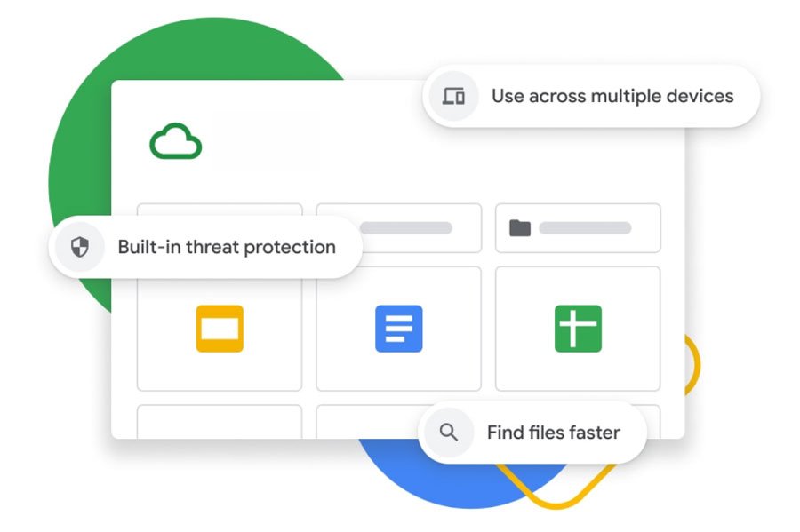Click the green cloud outline icon
The image size is (800, 532).
pyautogui.click(x=175, y=141)
